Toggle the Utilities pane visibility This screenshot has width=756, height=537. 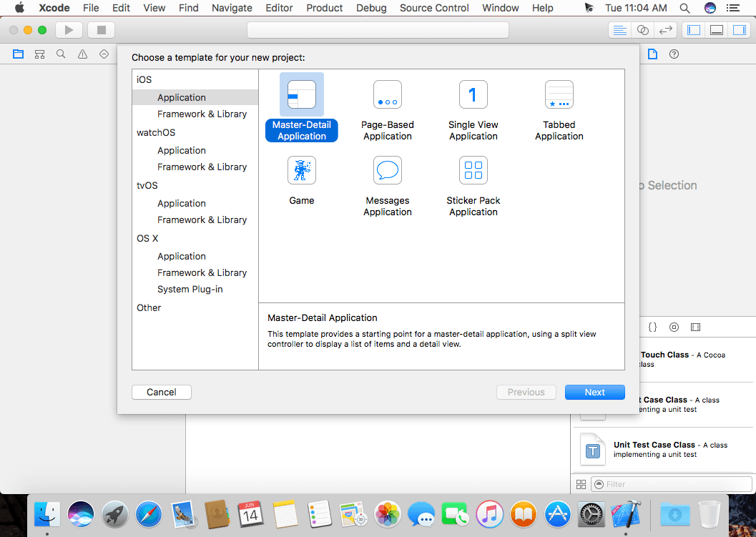tap(740, 30)
